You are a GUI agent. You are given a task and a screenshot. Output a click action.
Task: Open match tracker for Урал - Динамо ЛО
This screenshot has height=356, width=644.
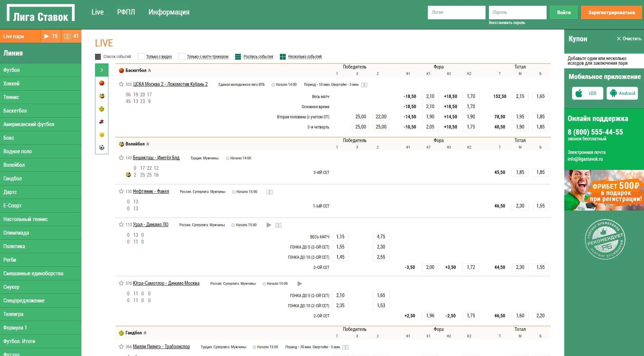click(278, 225)
